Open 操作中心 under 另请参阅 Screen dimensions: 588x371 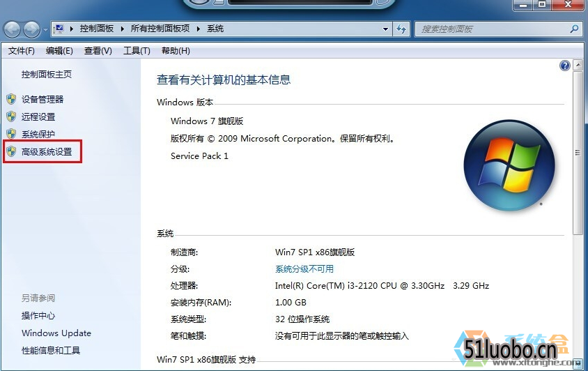pyautogui.click(x=38, y=315)
